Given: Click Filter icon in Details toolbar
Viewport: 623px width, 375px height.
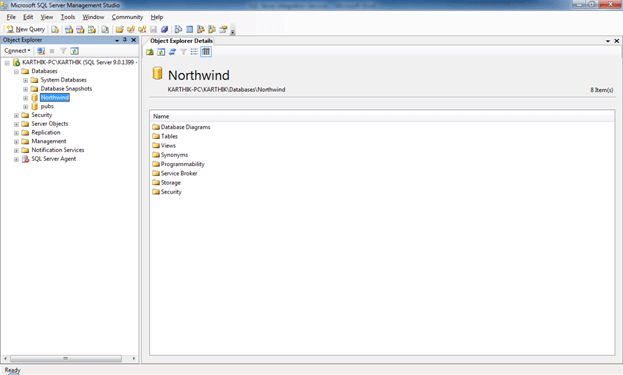Looking at the screenshot, I should click(183, 52).
